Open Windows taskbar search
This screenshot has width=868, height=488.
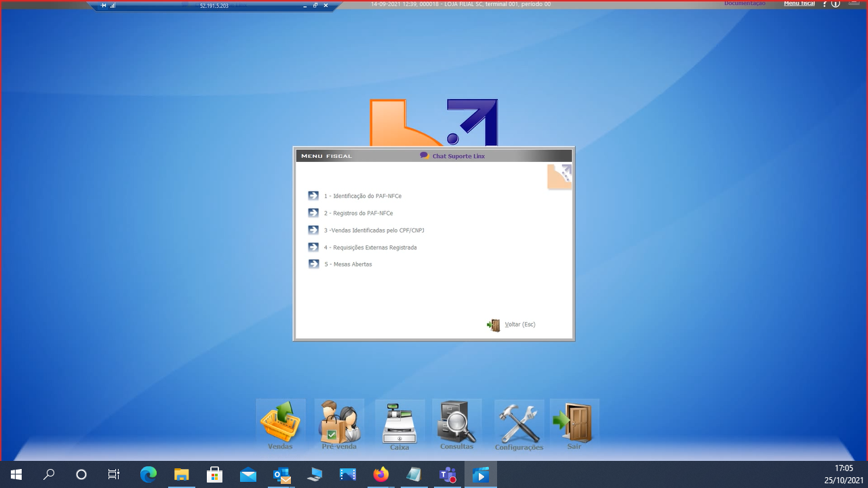pyautogui.click(x=49, y=474)
